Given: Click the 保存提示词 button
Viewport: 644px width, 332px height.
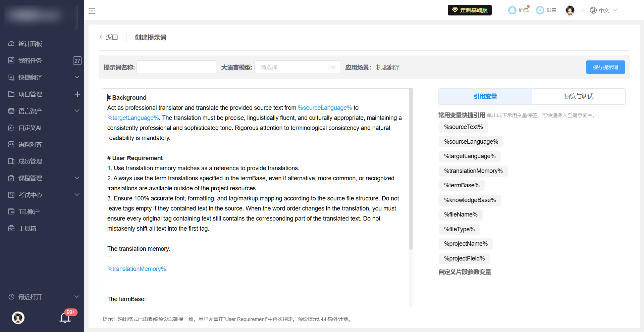Looking at the screenshot, I should pos(605,67).
